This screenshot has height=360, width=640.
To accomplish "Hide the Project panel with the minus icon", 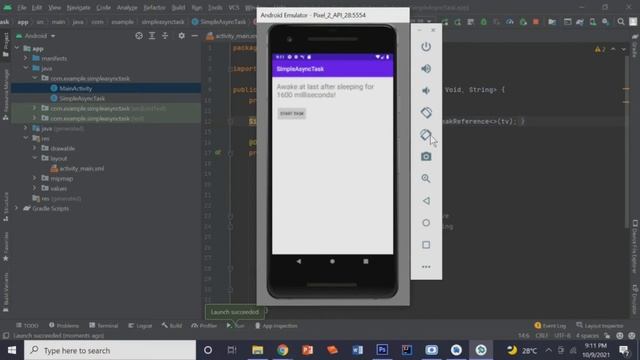I will [x=195, y=36].
